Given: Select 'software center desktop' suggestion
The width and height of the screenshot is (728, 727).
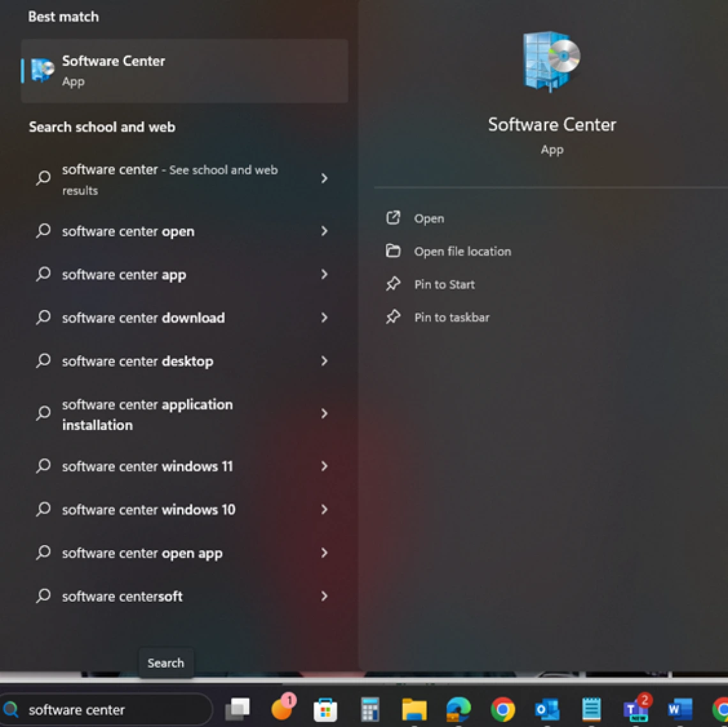Looking at the screenshot, I should [x=185, y=361].
